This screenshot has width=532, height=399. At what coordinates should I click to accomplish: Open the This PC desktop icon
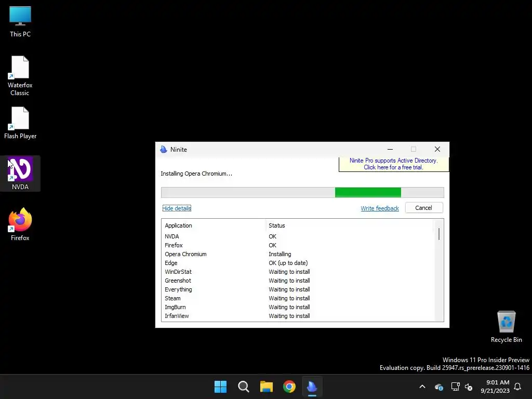click(20, 22)
